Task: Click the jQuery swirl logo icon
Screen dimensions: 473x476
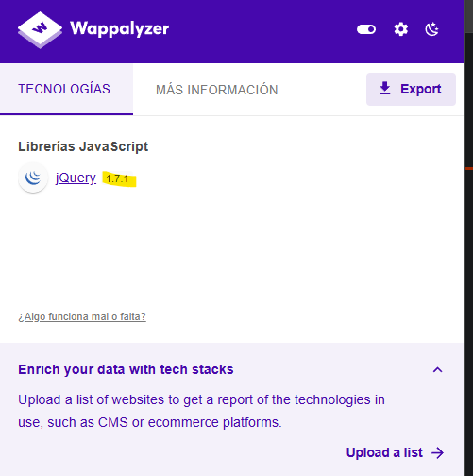Action: click(33, 178)
